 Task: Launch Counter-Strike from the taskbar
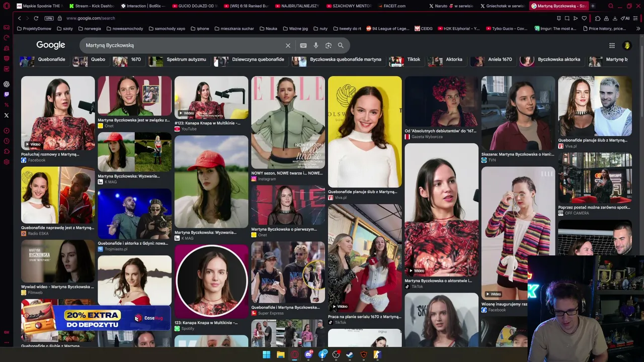click(377, 354)
